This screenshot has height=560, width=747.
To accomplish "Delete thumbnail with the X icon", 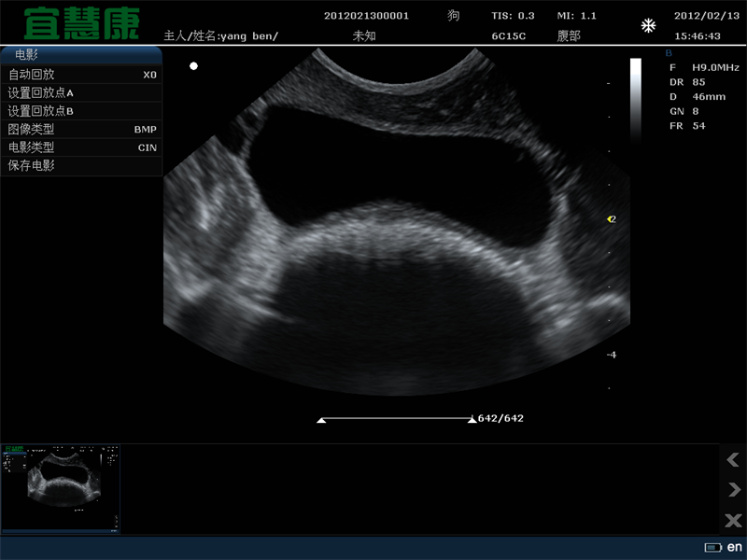I will [x=733, y=520].
